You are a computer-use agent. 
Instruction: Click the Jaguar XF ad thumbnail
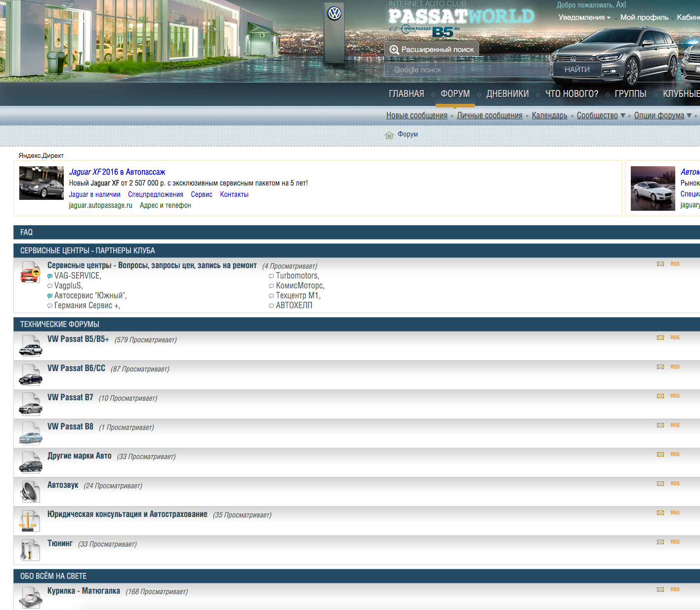tap(42, 183)
